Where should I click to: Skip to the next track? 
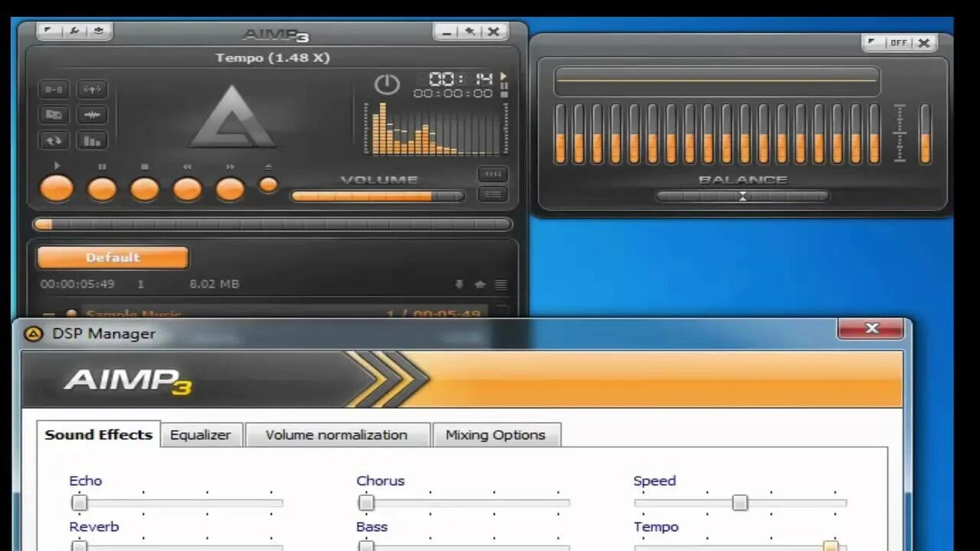(230, 189)
